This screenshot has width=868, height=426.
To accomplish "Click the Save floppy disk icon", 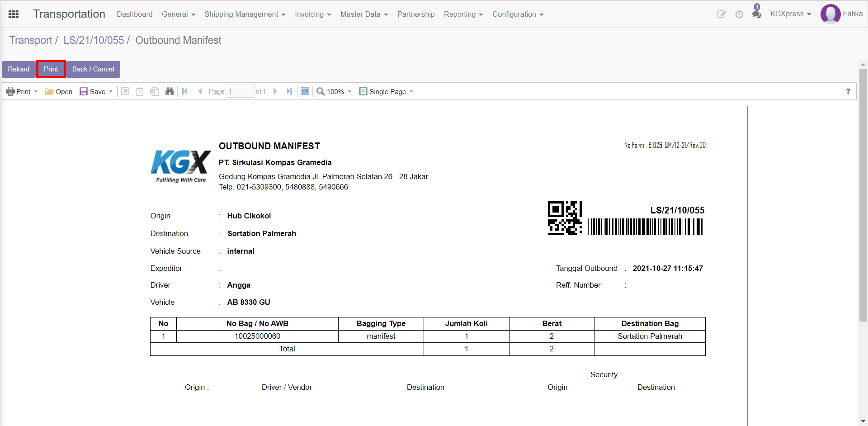I will (84, 91).
